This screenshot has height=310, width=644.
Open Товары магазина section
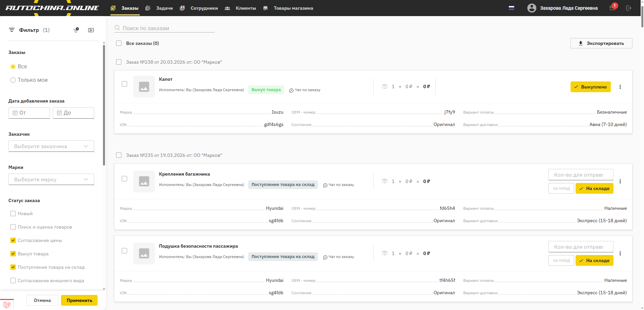(x=288, y=8)
